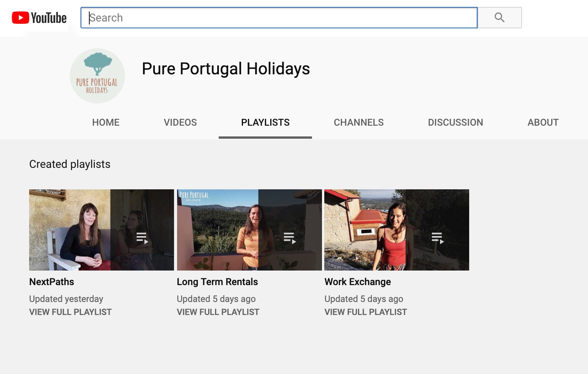This screenshot has width=588, height=374.
Task: View full playlist for Long Term Rentals
Action: coord(218,312)
